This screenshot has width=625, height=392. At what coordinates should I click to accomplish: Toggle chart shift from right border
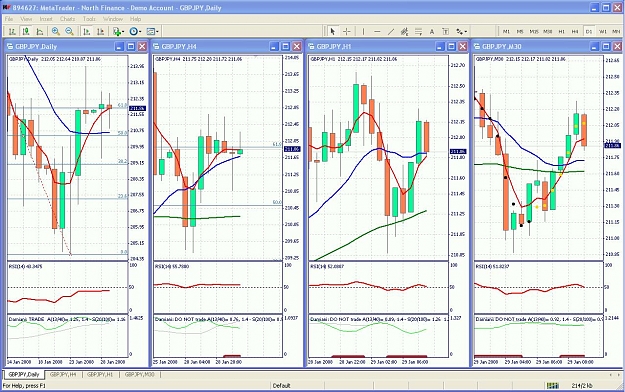[x=100, y=31]
